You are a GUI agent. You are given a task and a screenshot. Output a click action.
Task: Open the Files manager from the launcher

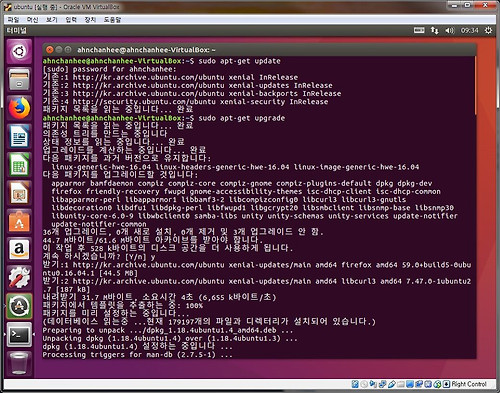pyautogui.click(x=19, y=79)
